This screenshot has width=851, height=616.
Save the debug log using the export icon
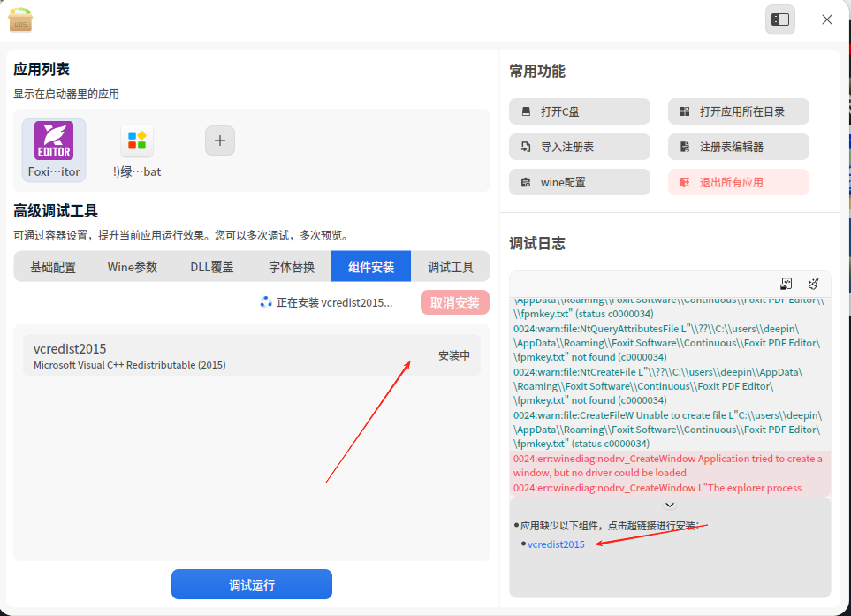pos(786,284)
